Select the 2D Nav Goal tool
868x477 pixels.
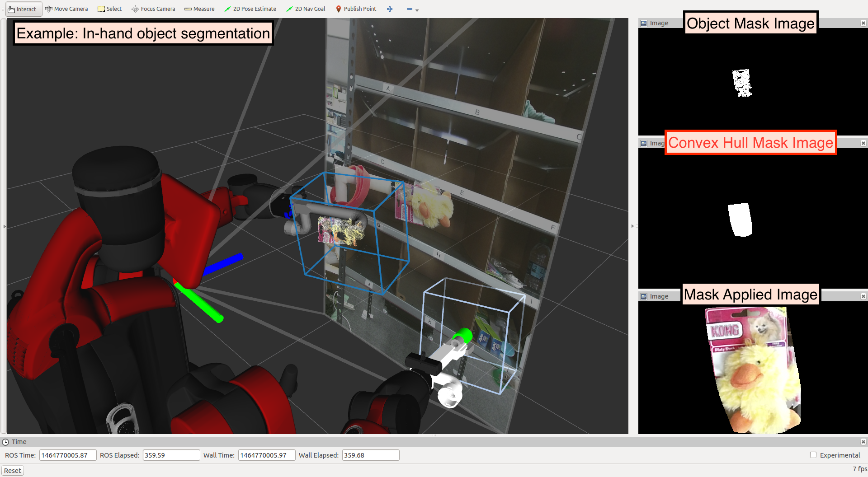click(x=306, y=9)
